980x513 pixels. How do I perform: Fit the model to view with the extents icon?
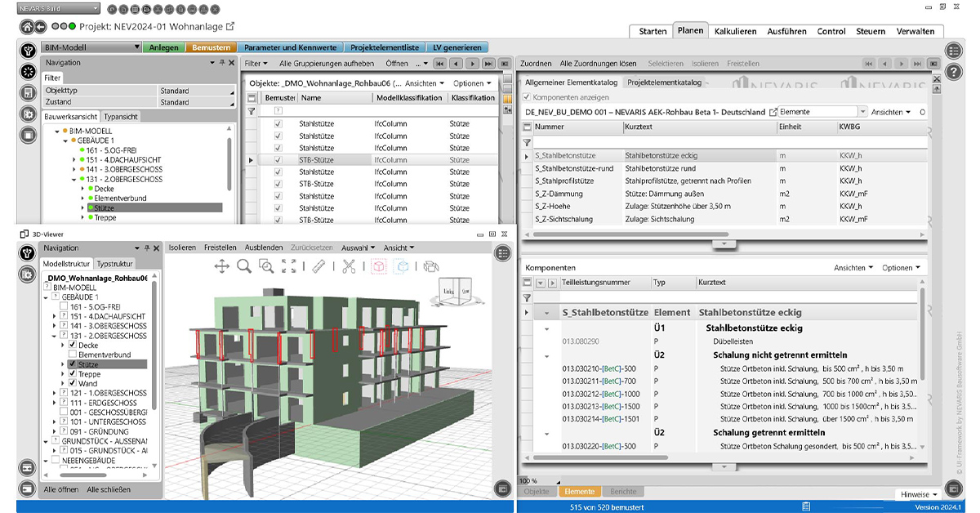[x=289, y=265]
